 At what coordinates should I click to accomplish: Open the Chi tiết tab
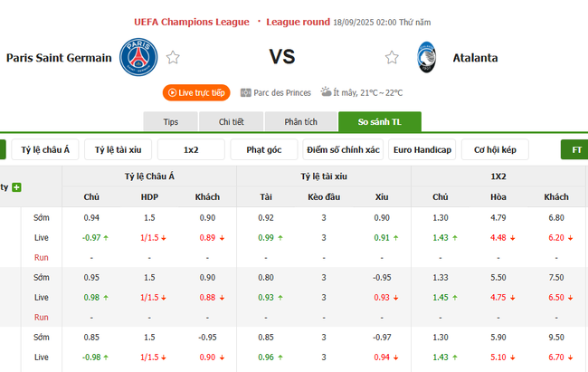pyautogui.click(x=232, y=122)
